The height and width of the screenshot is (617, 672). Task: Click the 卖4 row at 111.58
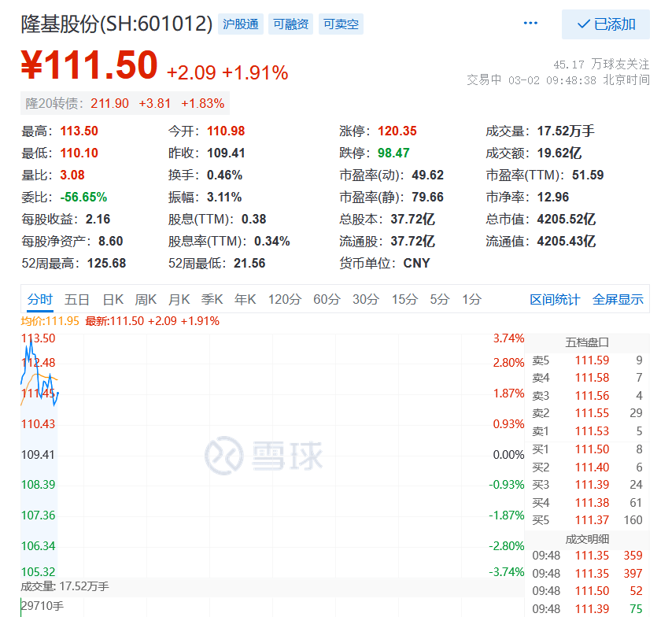[587, 378]
